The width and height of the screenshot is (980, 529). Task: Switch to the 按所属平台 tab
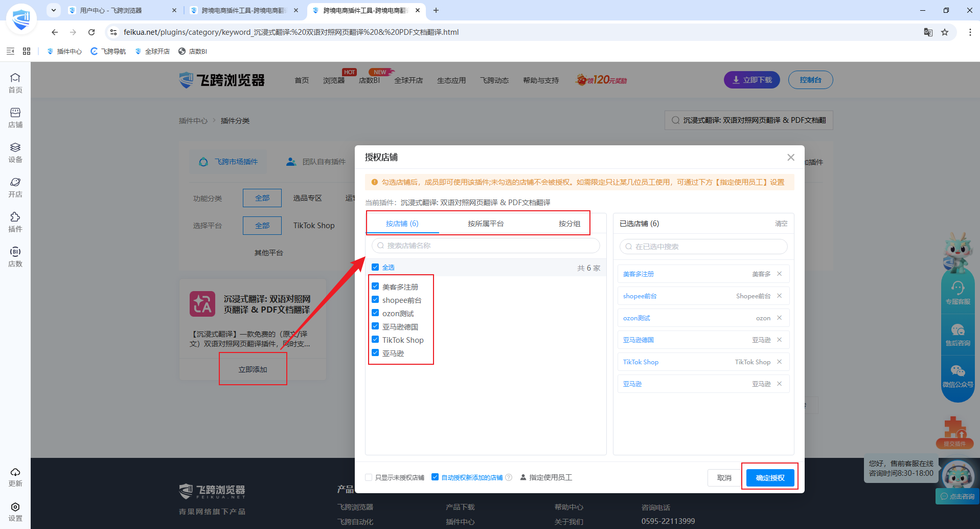click(x=486, y=224)
